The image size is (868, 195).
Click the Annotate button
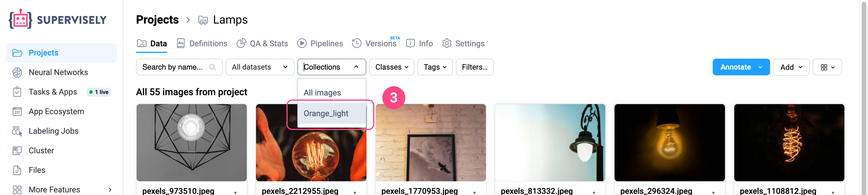[x=736, y=67]
